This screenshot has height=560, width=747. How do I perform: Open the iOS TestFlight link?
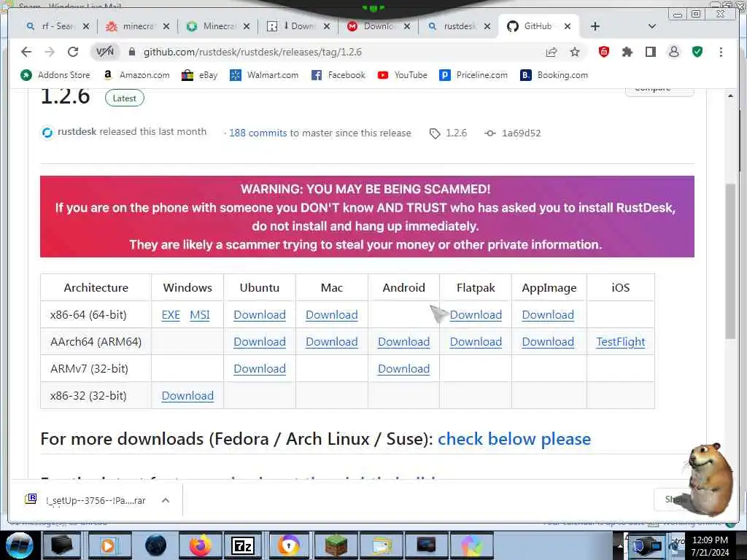(x=620, y=342)
